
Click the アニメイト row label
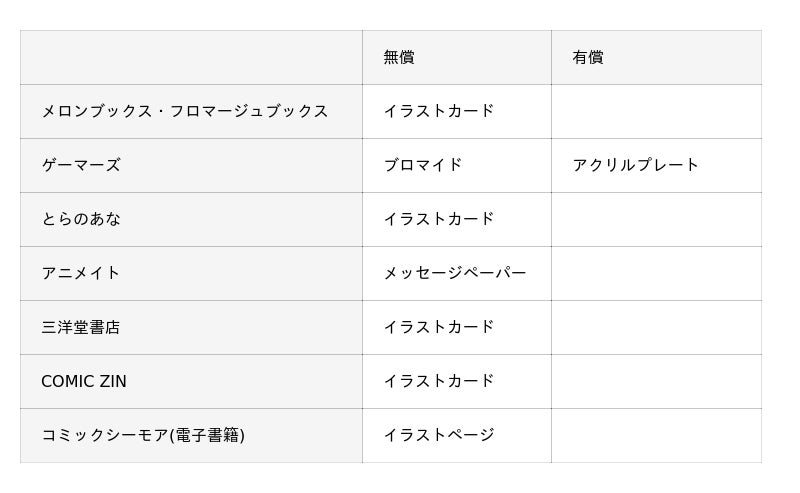pyautogui.click(x=81, y=273)
